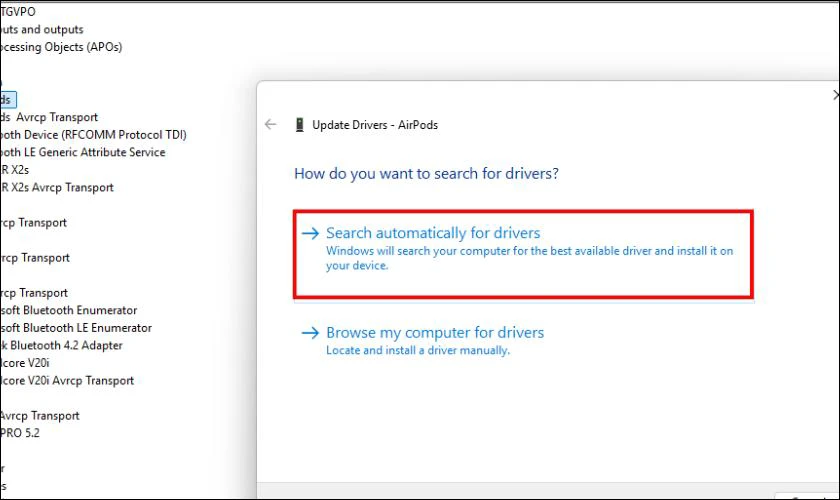Select the 'core V20i' device entry
This screenshot has height=500, width=840.
click(x=25, y=363)
